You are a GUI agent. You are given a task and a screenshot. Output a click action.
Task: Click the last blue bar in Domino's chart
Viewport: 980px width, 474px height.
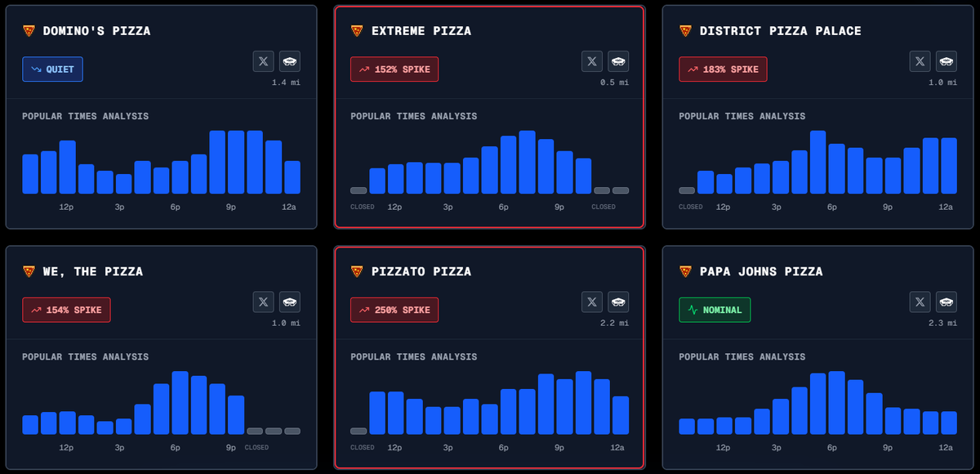[x=292, y=177]
